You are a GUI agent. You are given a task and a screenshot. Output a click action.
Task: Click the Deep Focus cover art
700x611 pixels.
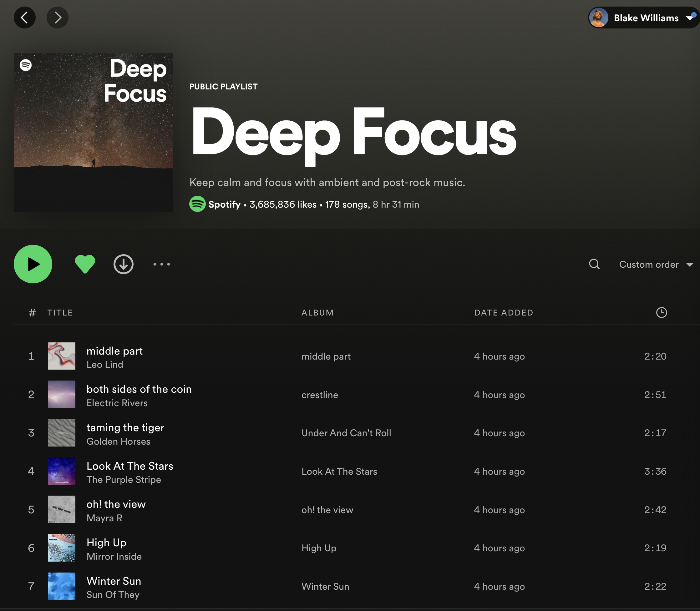click(93, 132)
